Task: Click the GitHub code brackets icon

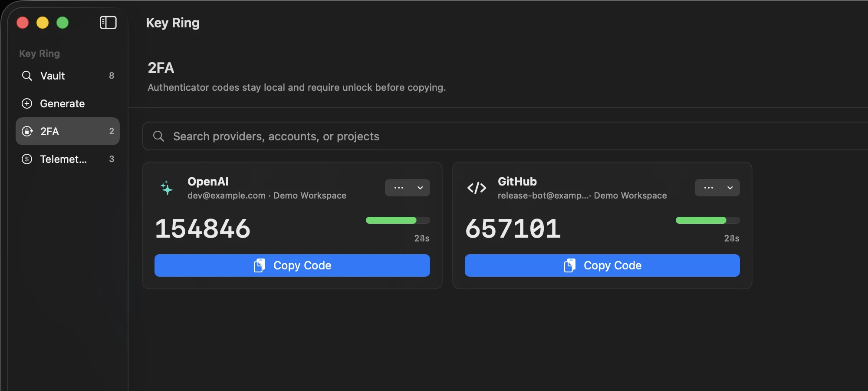Action: click(x=477, y=188)
